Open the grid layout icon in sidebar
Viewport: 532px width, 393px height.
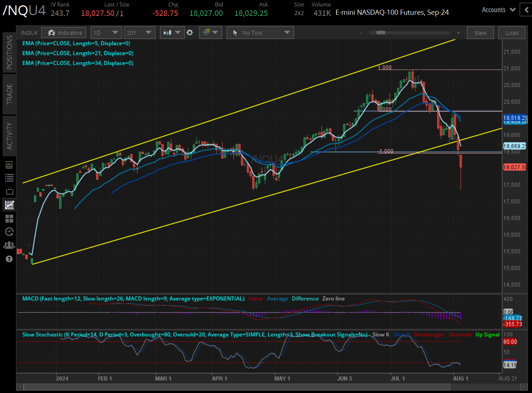tap(9, 218)
